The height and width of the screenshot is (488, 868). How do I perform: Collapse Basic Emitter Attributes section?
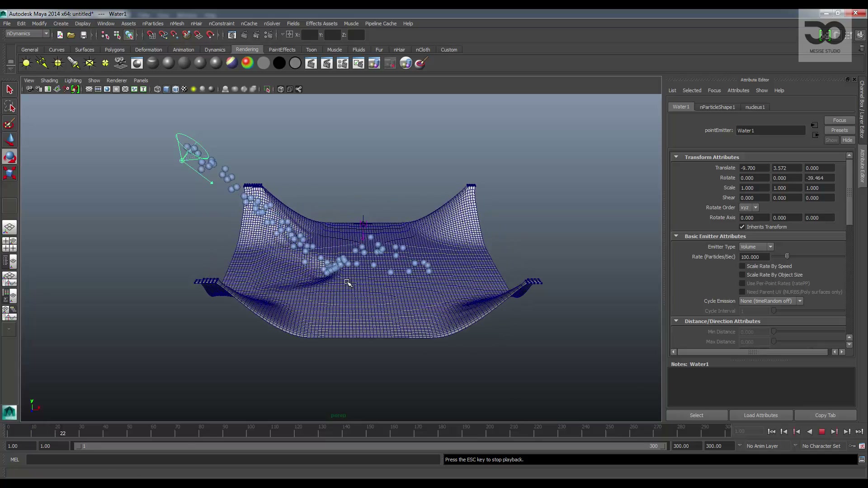coord(676,236)
